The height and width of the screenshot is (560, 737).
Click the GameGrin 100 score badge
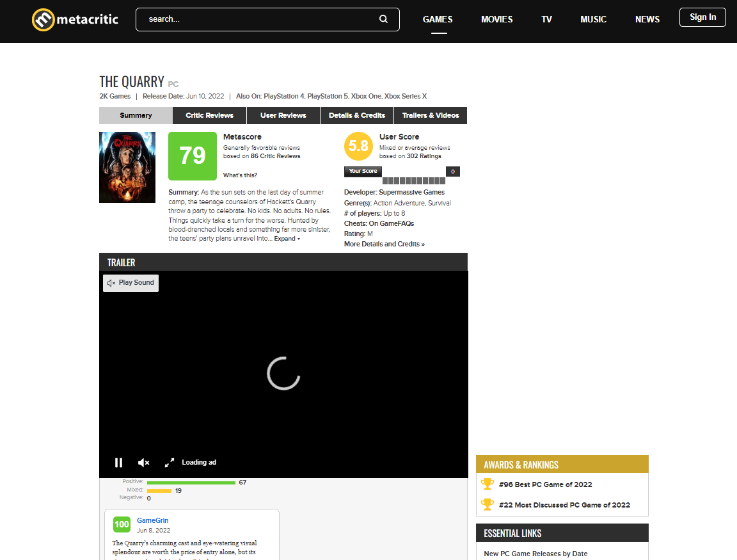(x=122, y=524)
